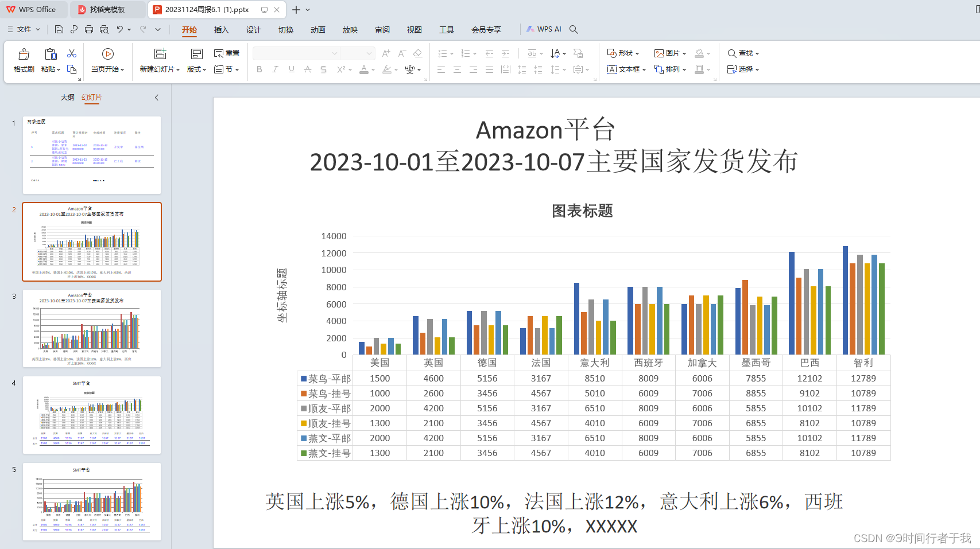Open the Shapes dropdown
This screenshot has height=549, width=980.
pos(623,53)
